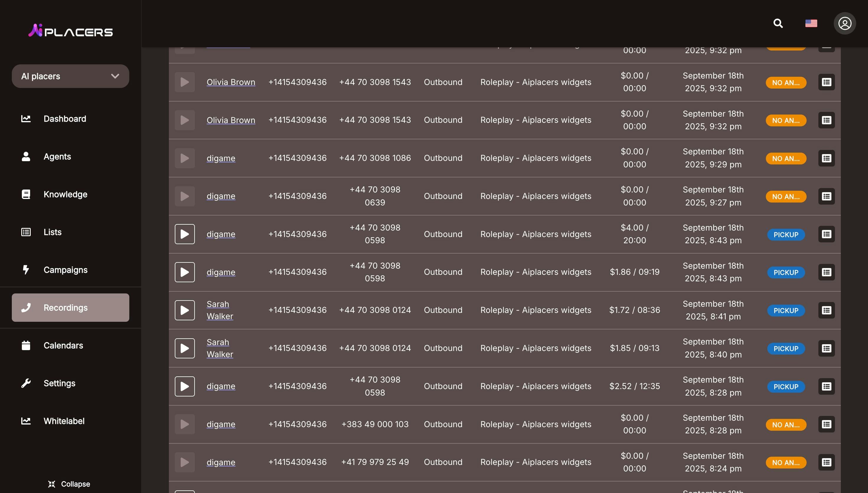
Task: Play the $1.86 / 09:19 recording
Action: click(185, 272)
